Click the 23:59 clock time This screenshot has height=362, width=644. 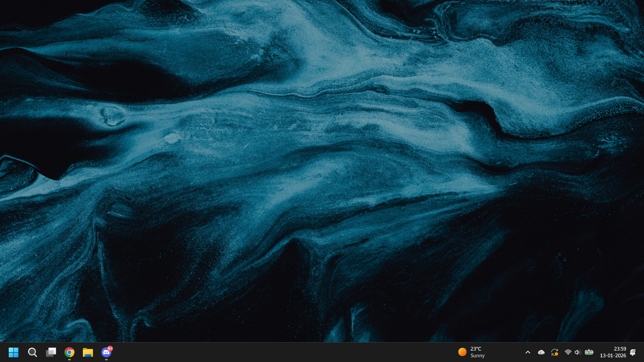[620, 349]
